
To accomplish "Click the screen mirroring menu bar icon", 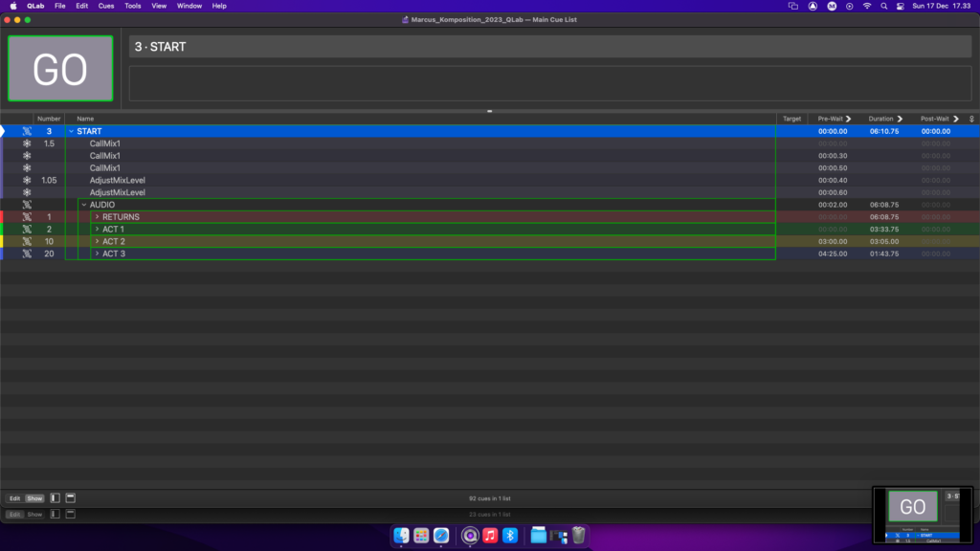I will pyautogui.click(x=793, y=6).
